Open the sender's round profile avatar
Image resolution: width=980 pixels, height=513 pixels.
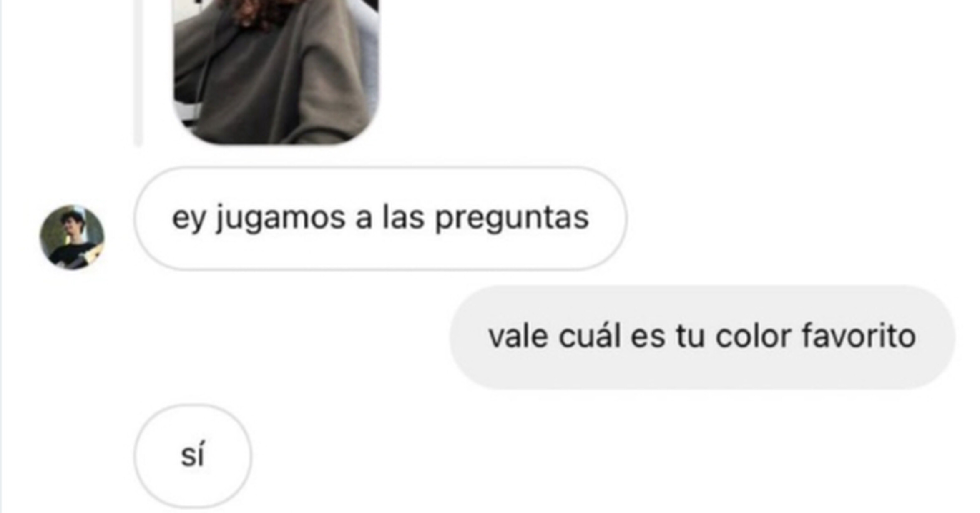tap(72, 237)
